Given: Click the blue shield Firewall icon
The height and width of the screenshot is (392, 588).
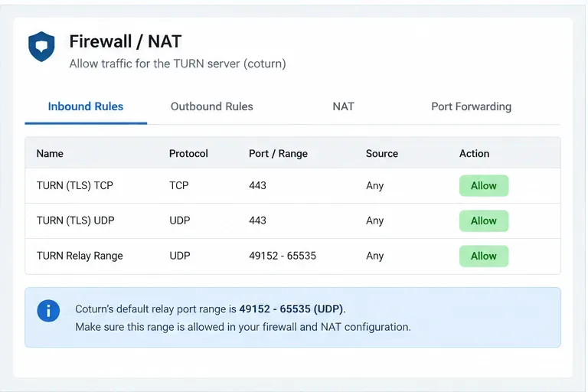Looking at the screenshot, I should (x=41, y=47).
